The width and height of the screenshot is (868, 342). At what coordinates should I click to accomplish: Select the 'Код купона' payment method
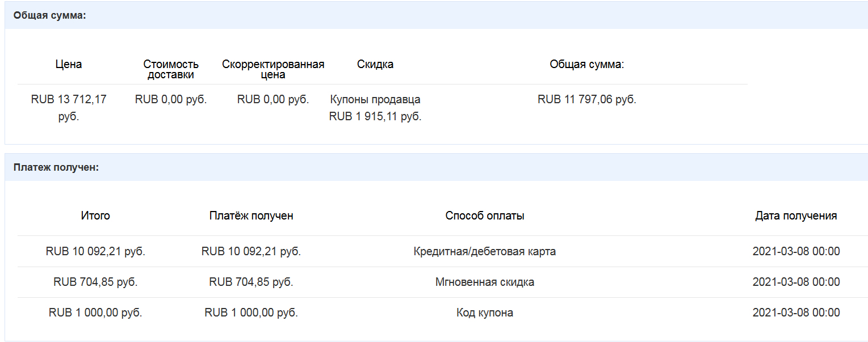pyautogui.click(x=485, y=313)
